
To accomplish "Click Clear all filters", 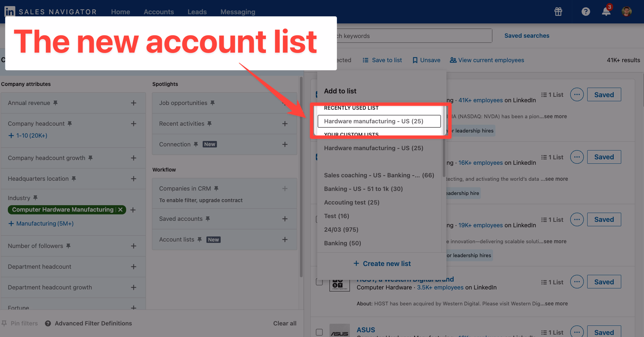I will point(285,323).
